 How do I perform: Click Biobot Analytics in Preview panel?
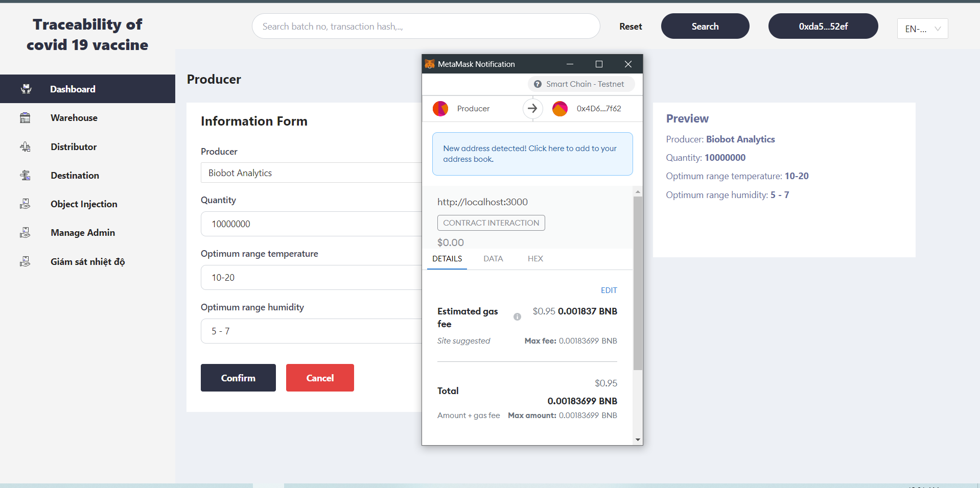point(740,139)
